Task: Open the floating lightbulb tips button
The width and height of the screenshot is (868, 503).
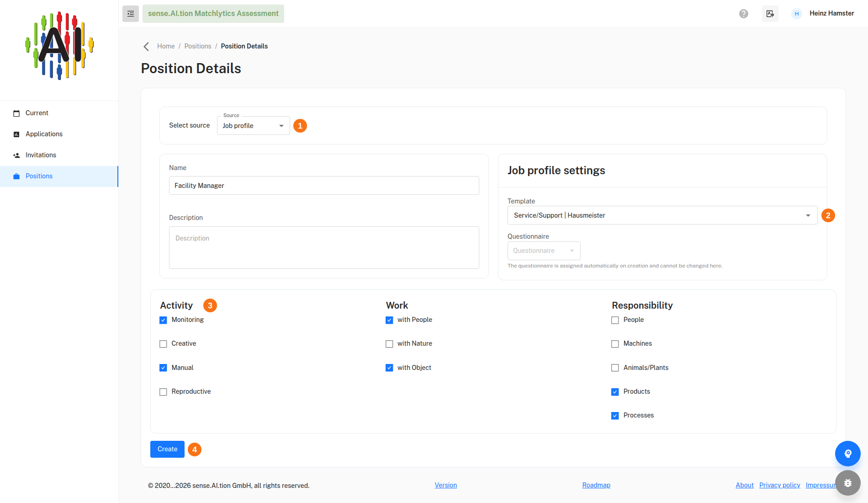Action: click(848, 454)
